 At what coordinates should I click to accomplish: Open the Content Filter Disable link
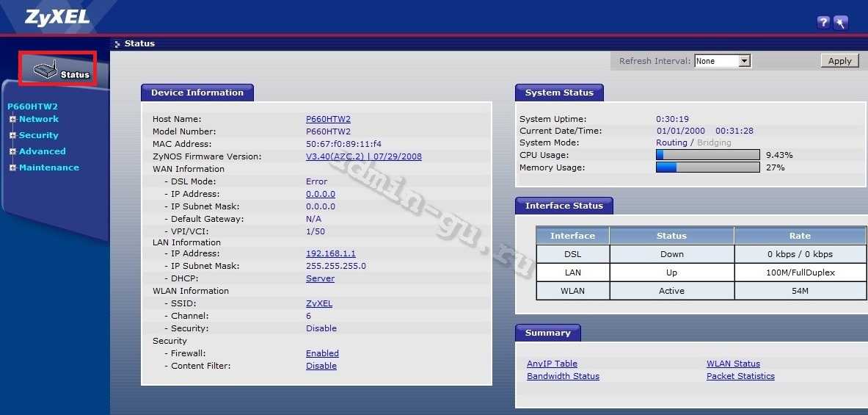pos(321,366)
